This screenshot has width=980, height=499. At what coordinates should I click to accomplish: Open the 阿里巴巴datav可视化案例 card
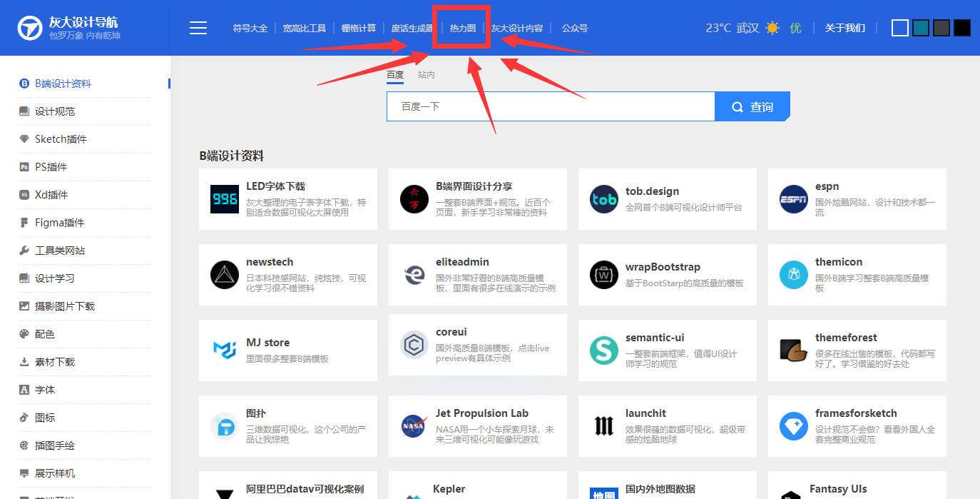click(288, 485)
